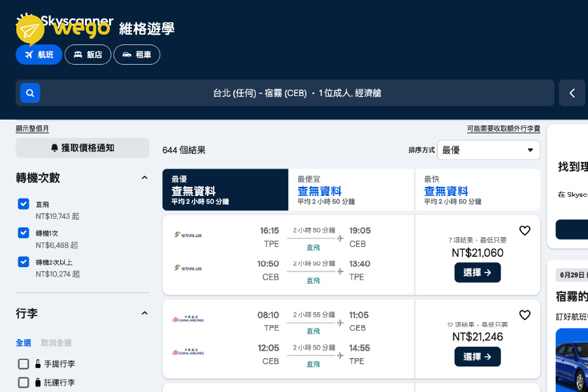Click the Wego paper plane logo

coord(29,29)
